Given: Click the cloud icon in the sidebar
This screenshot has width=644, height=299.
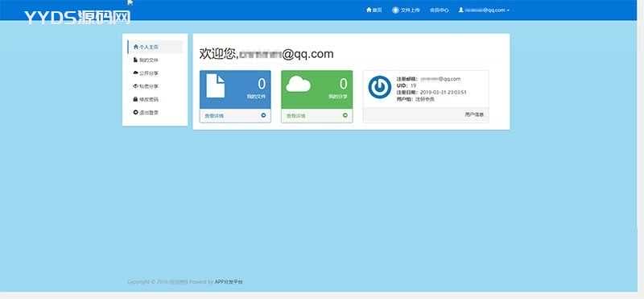Looking at the screenshot, I should point(135,73).
